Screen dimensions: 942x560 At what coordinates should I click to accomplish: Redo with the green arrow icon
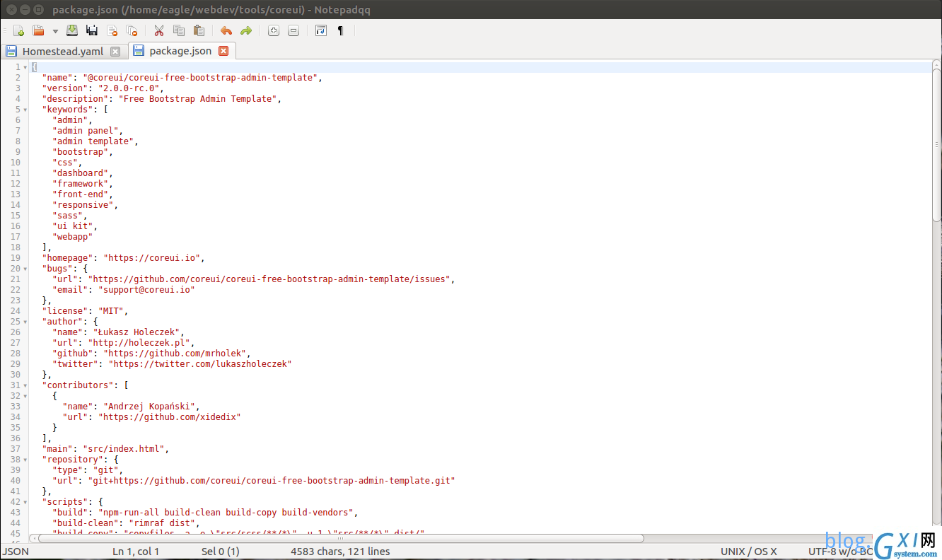click(246, 30)
